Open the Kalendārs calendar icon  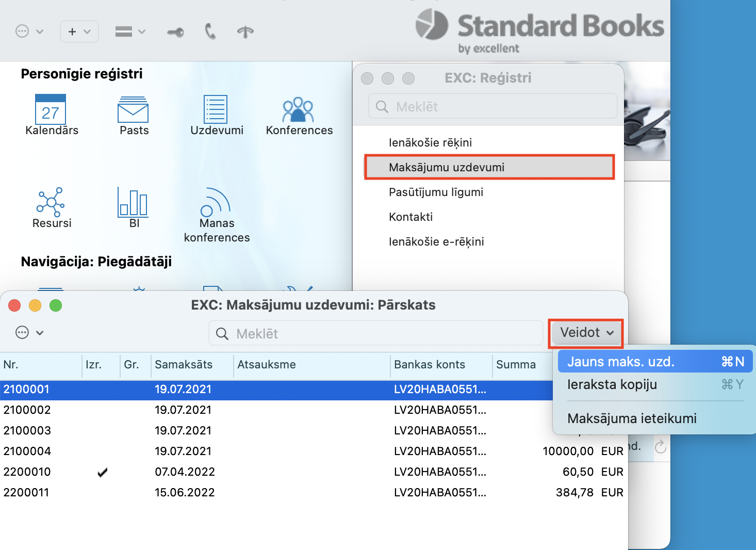(x=51, y=109)
